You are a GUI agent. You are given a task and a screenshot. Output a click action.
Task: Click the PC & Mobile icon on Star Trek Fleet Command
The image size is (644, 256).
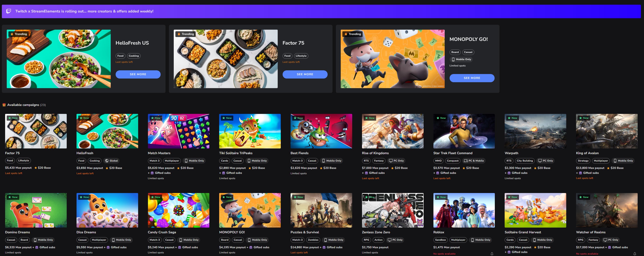(466, 161)
